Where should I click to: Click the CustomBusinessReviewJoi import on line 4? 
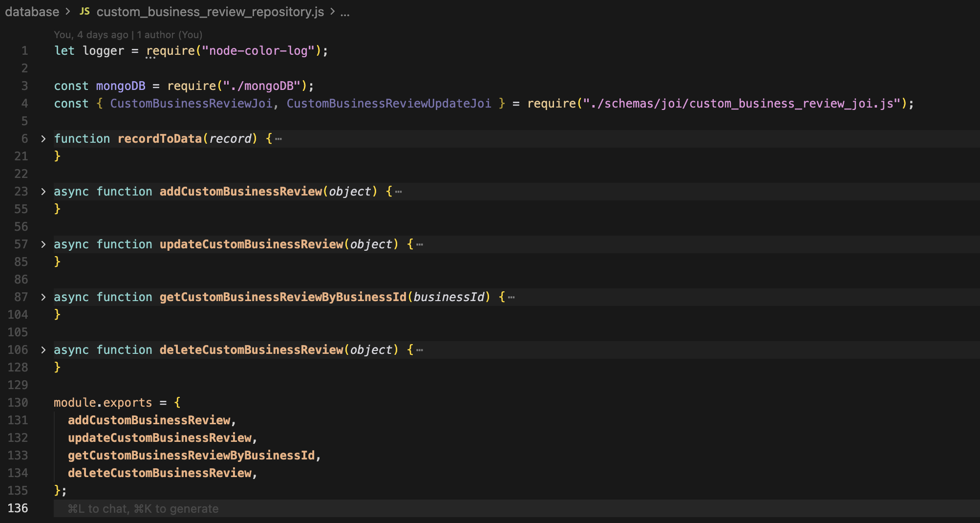coord(192,104)
